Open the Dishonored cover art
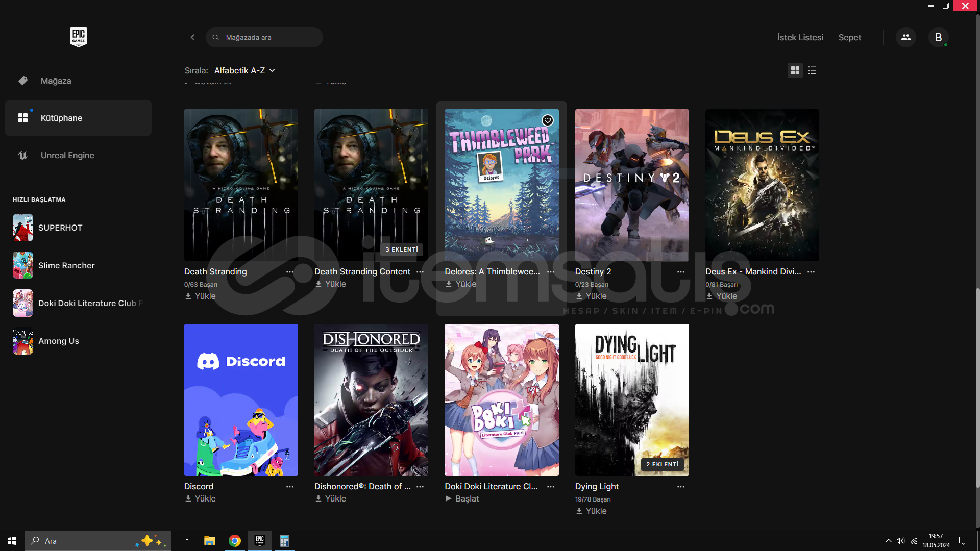The image size is (980, 551). coord(371,400)
